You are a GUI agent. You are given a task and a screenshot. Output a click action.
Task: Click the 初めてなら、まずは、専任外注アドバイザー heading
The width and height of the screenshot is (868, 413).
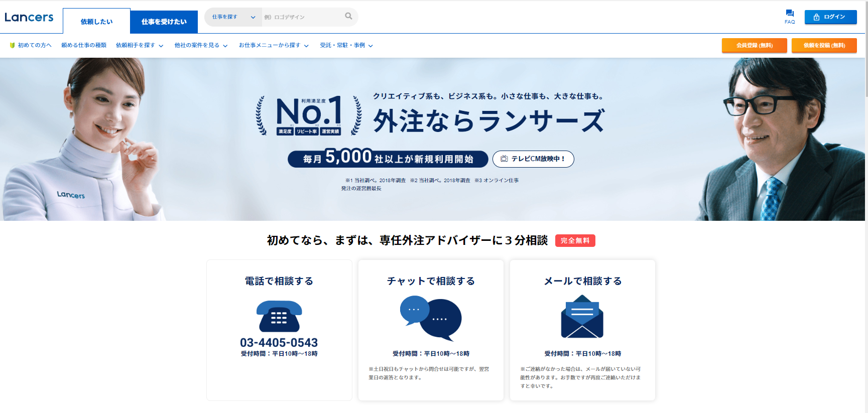(x=407, y=240)
